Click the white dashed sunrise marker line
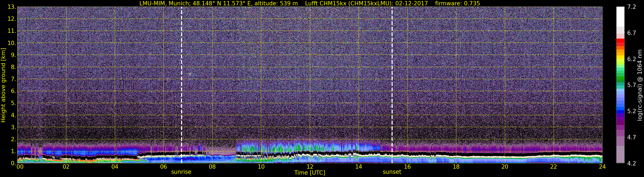This screenshot has width=644, height=177. pos(181,85)
